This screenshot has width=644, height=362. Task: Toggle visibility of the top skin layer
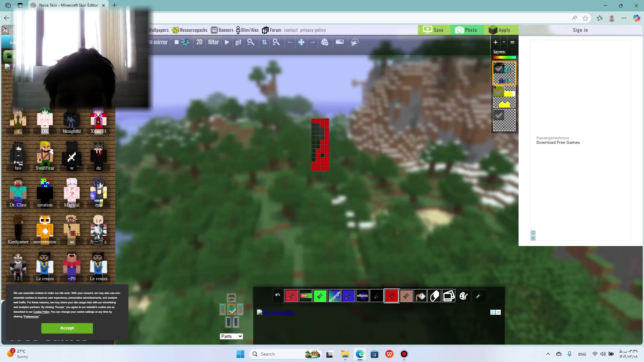[x=499, y=69]
